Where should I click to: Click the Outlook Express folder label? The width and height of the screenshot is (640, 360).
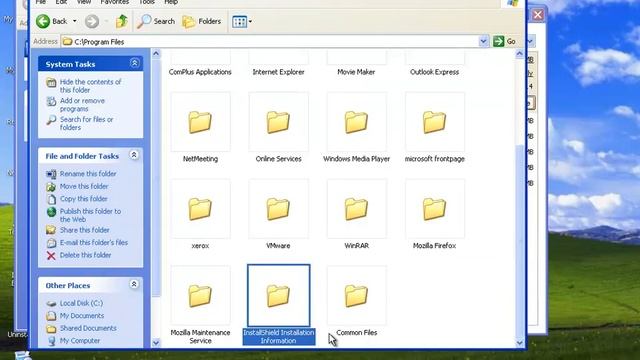434,72
